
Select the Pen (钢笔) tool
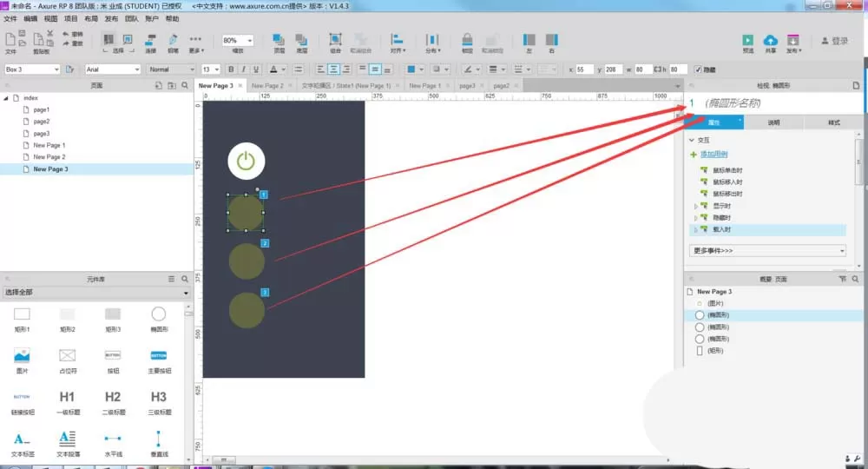(x=173, y=40)
